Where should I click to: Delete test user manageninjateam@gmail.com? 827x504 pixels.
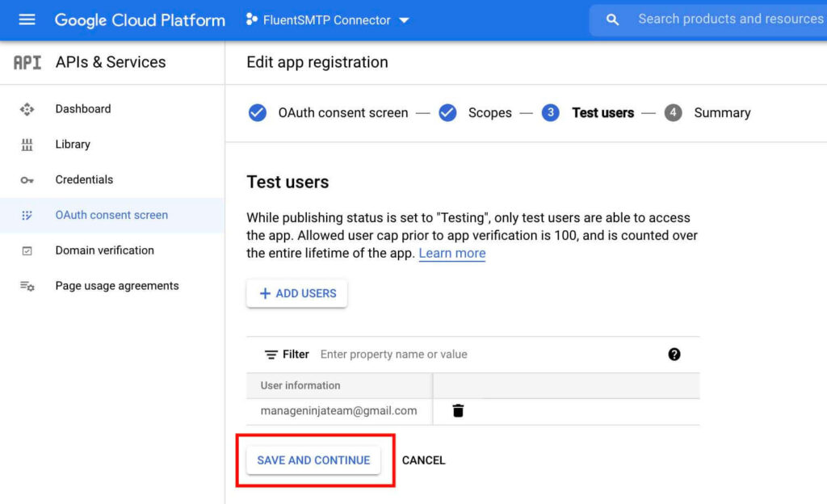pos(458,410)
